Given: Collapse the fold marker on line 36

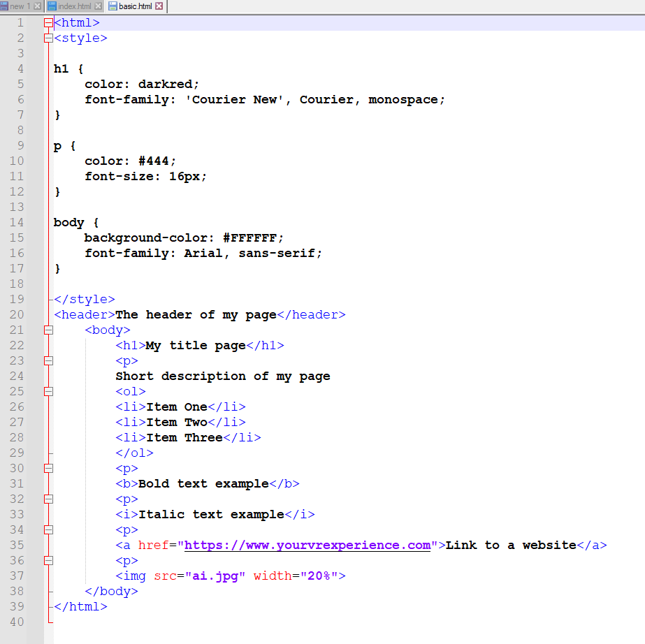Looking at the screenshot, I should point(48,561).
